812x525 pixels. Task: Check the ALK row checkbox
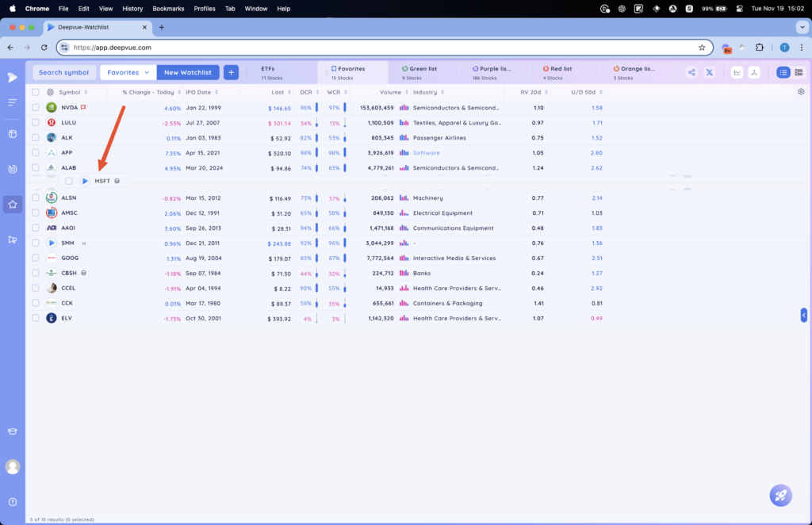click(35, 138)
